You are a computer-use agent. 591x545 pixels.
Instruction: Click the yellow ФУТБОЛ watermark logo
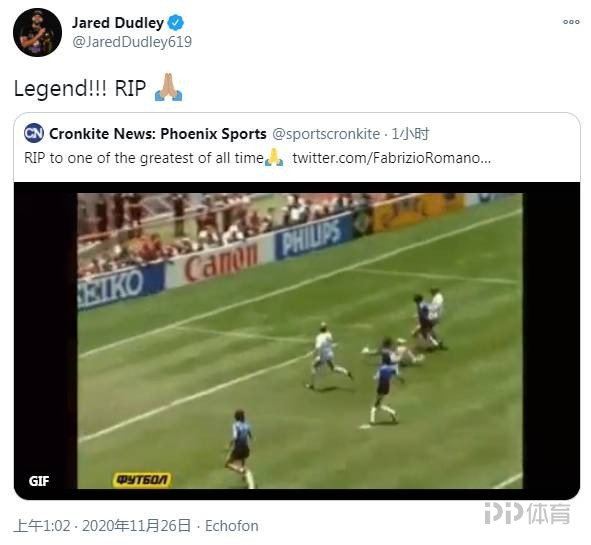[142, 479]
